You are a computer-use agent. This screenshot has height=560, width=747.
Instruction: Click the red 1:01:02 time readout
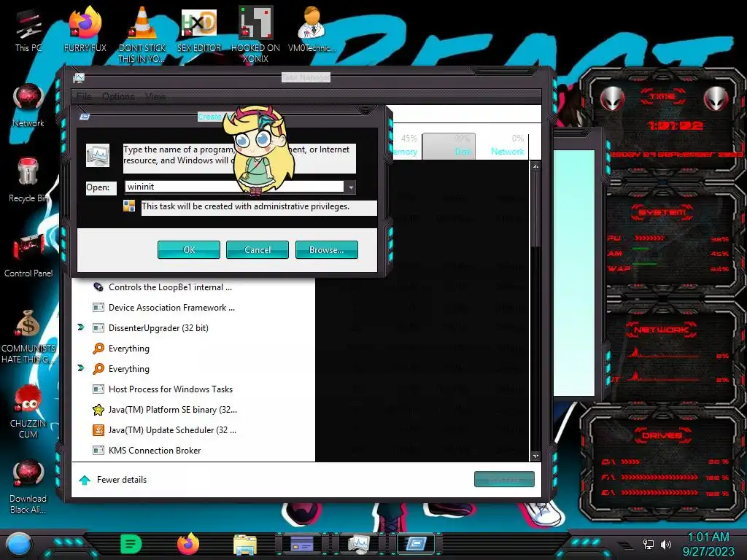[675, 125]
